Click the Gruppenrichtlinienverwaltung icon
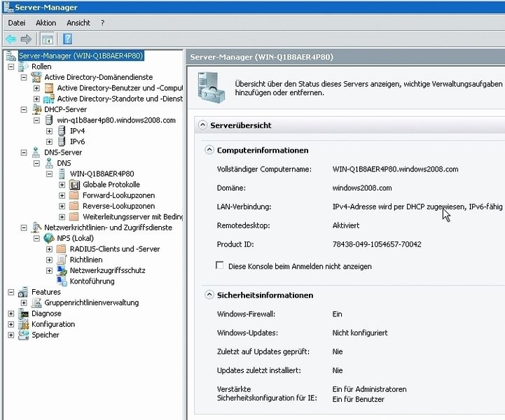 (36, 302)
